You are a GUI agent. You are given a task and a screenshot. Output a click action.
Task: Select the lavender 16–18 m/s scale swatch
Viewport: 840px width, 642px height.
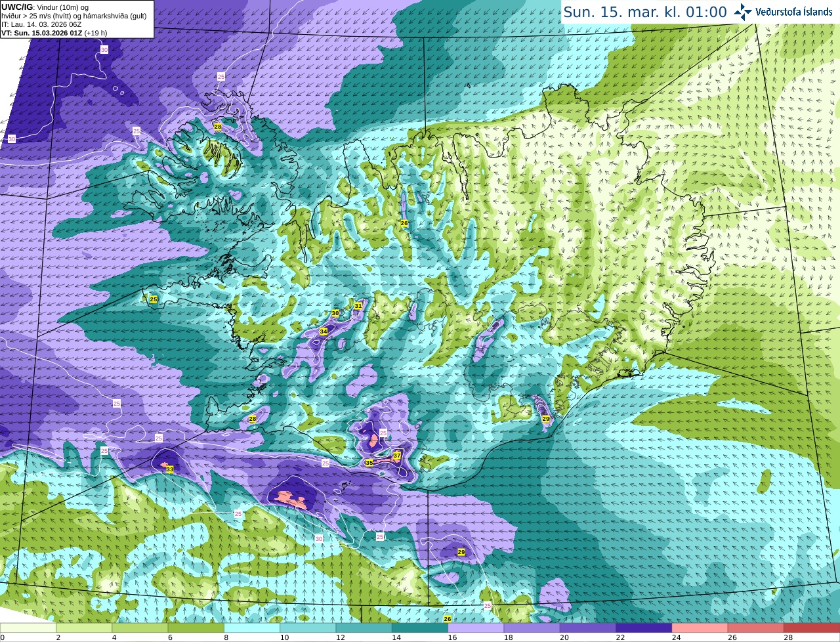[x=476, y=628]
